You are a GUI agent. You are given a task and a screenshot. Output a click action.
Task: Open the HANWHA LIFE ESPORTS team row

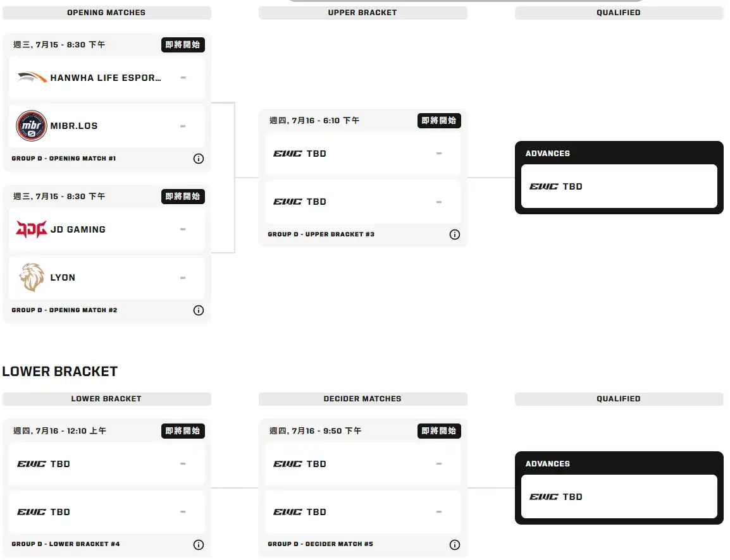point(107,78)
